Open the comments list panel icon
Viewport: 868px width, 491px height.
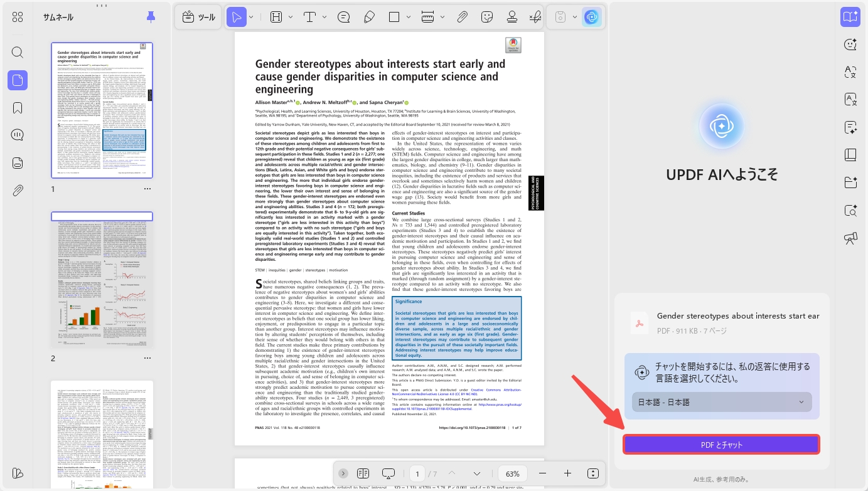[x=18, y=135]
